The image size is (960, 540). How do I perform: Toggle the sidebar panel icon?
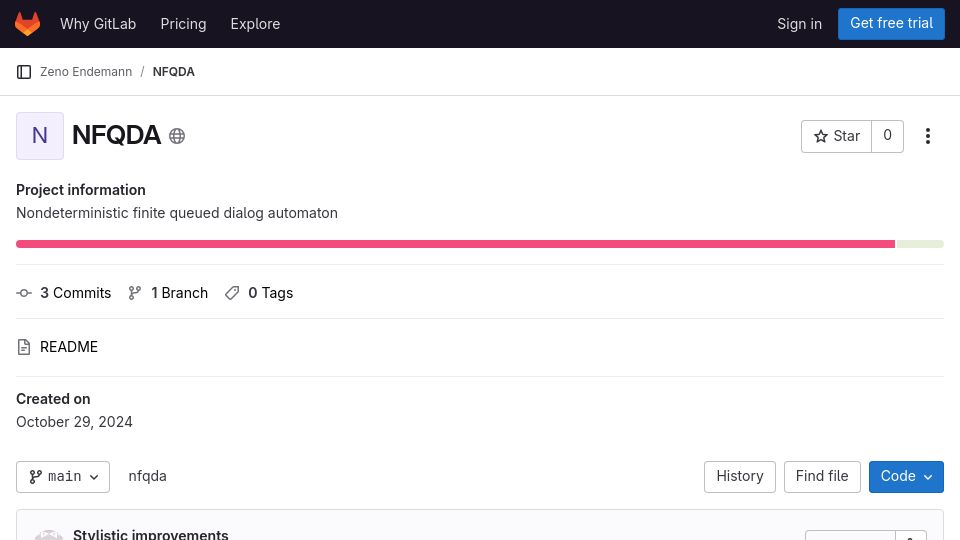click(x=24, y=72)
